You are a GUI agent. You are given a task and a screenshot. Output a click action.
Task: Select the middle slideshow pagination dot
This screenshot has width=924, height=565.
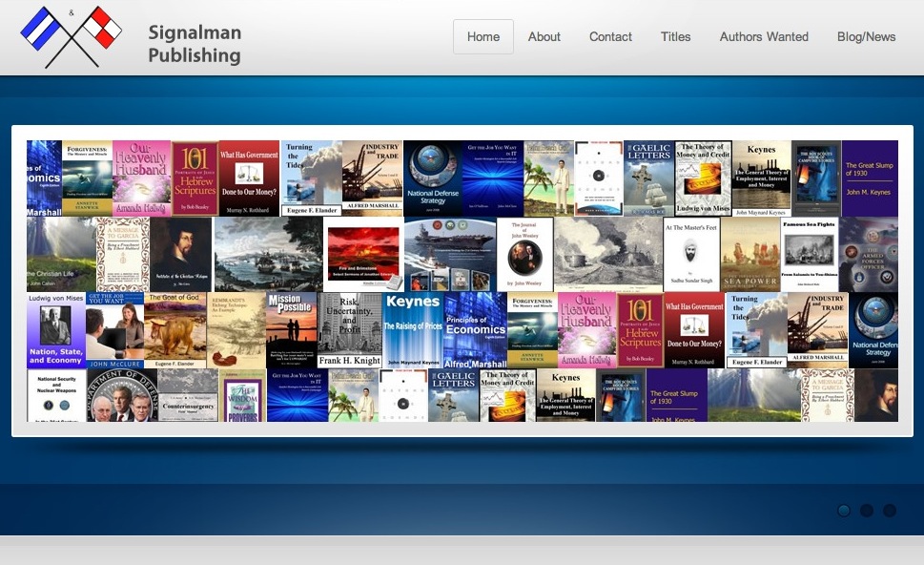coord(867,511)
